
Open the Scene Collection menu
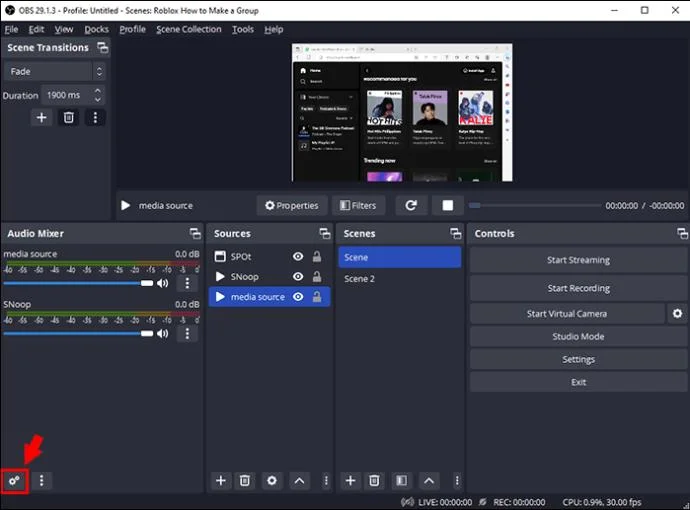(189, 29)
